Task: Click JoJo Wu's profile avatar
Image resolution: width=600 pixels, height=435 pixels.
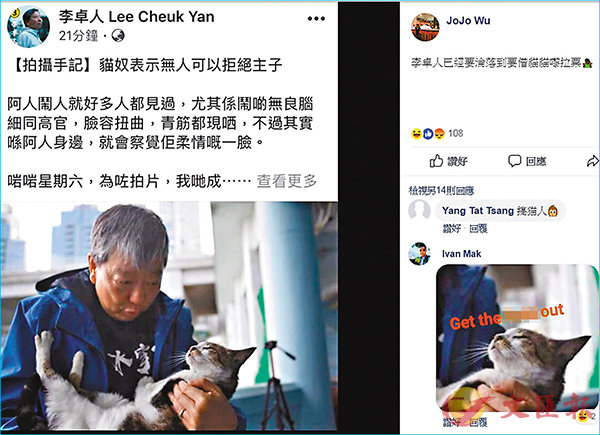Action: 425,27
